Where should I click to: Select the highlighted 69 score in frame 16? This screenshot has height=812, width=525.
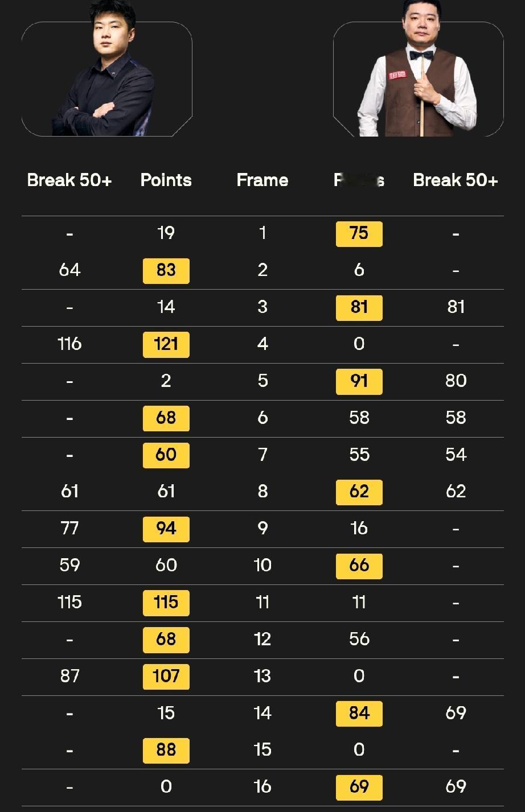pyautogui.click(x=359, y=787)
